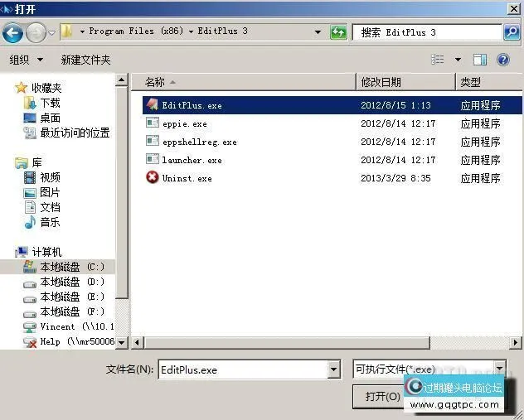Expand the 文件名 combo dropdown
Viewport: 524px width, 420px height.
pos(334,369)
